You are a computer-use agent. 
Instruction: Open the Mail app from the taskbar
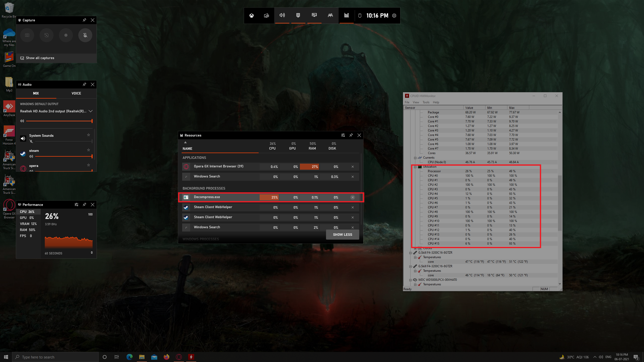pos(154,357)
